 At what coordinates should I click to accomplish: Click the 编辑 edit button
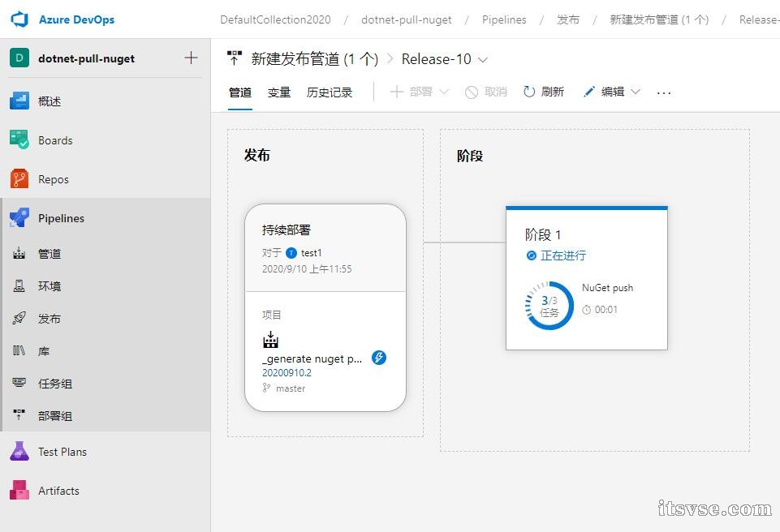pos(604,92)
